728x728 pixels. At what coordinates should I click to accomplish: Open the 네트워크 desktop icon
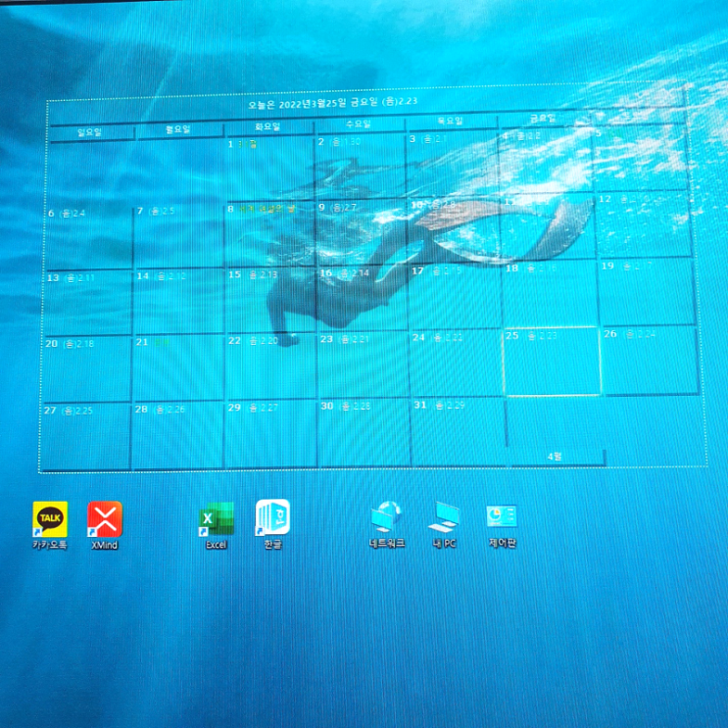pos(387,524)
